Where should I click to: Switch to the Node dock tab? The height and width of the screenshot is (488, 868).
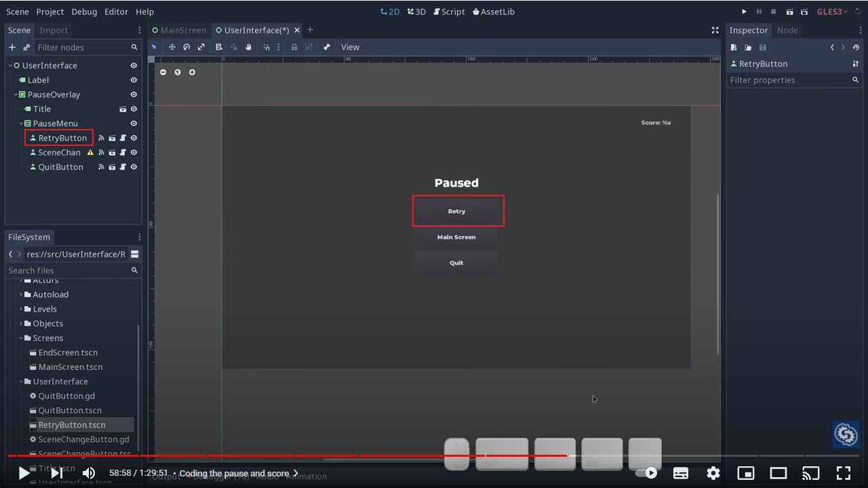tap(787, 30)
